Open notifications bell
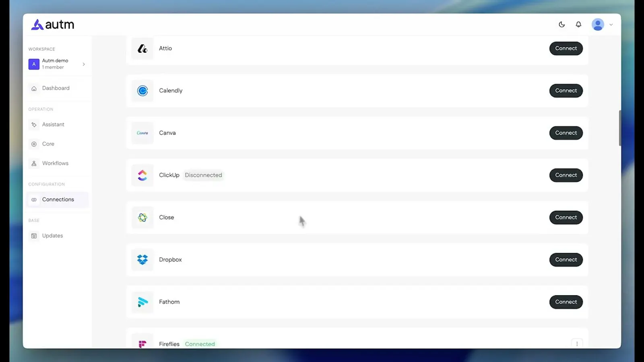Viewport: 644px width, 362px height. click(578, 25)
